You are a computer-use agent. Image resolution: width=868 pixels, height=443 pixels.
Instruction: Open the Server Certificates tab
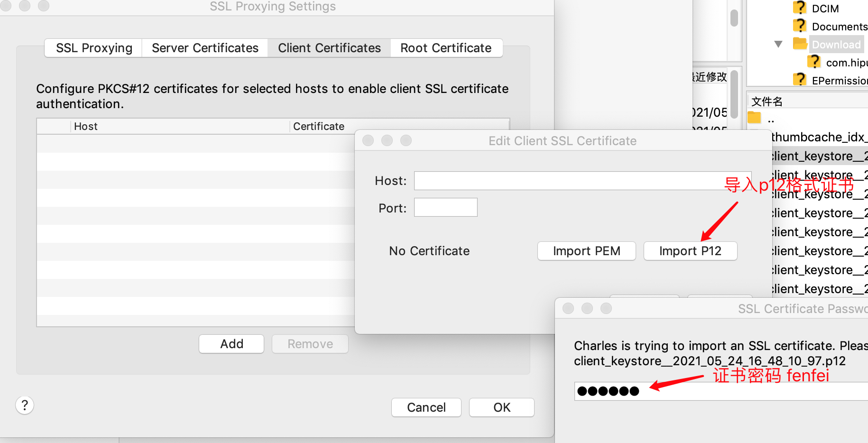coord(205,48)
